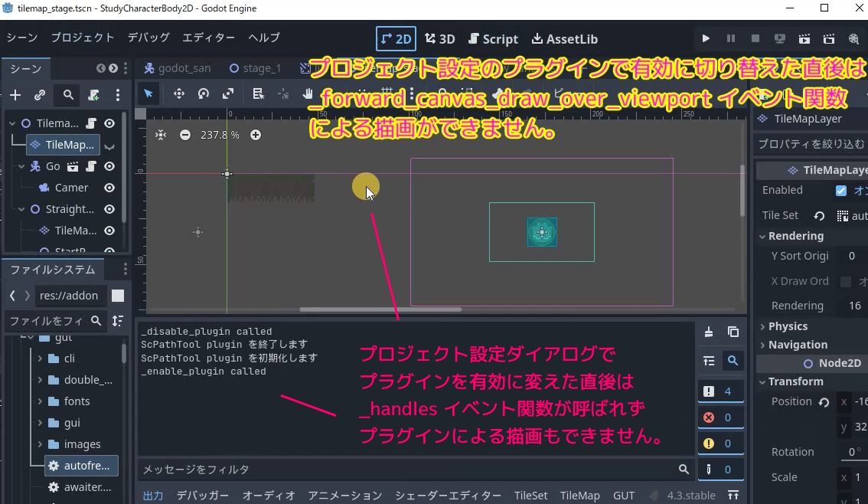Open scene dock options with three dots
The height and width of the screenshot is (504, 868).
point(117,95)
